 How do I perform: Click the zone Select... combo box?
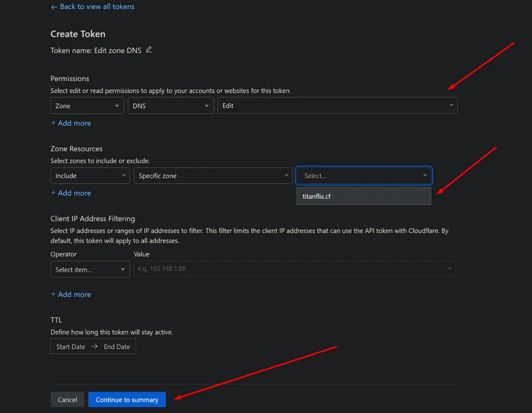click(x=363, y=176)
